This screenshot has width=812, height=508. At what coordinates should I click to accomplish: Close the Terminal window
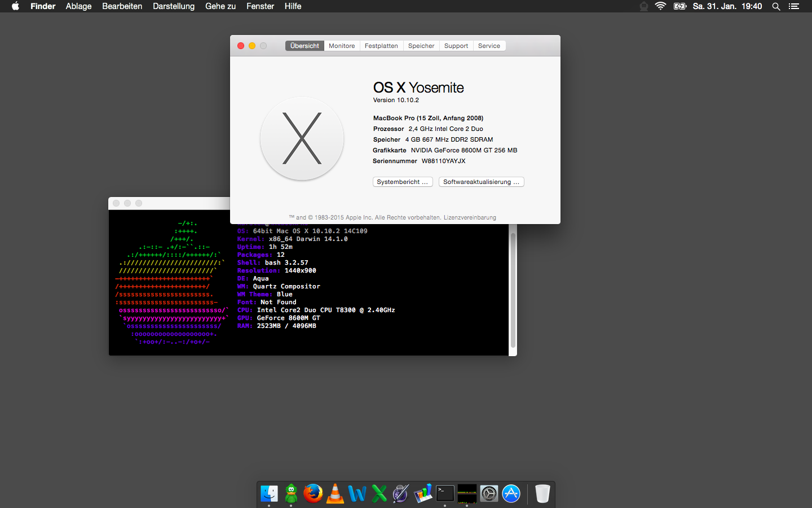(x=116, y=203)
